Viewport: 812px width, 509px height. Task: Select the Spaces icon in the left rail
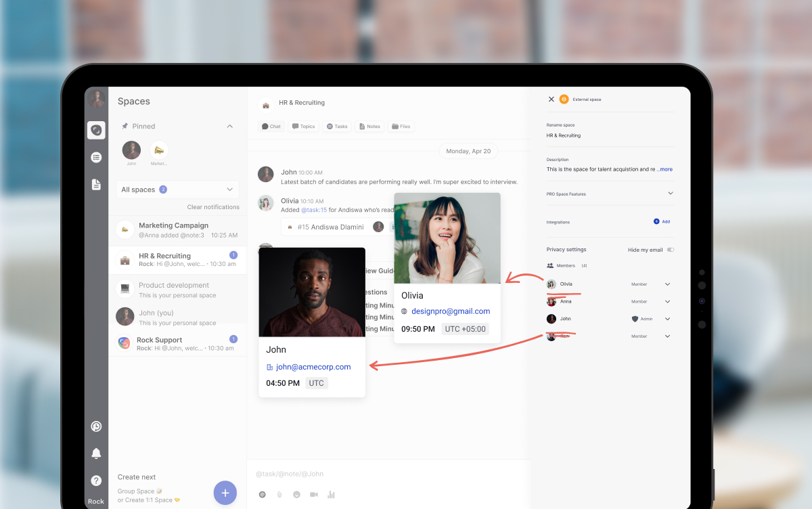[96, 130]
